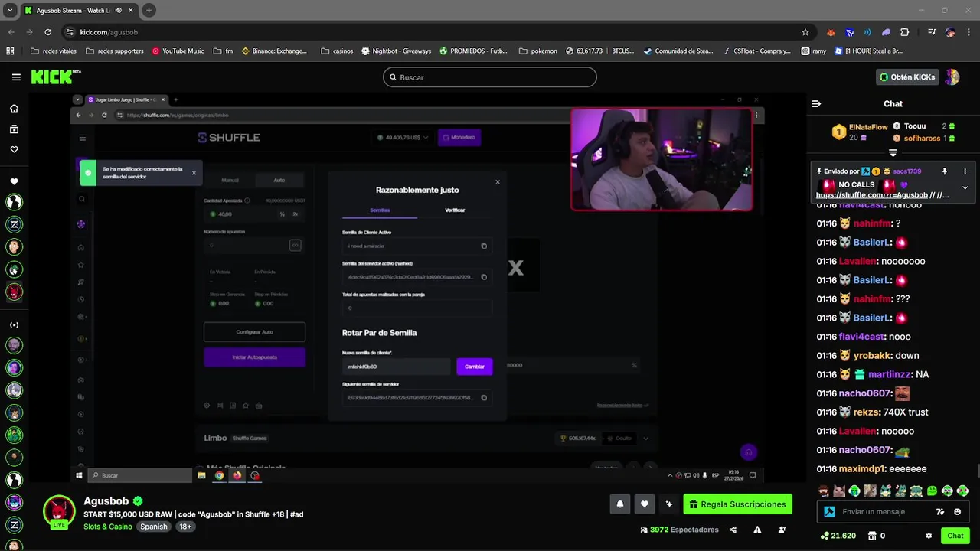The image size is (980, 551).
Task: Open pinned message three-dot options
Action: point(965,171)
